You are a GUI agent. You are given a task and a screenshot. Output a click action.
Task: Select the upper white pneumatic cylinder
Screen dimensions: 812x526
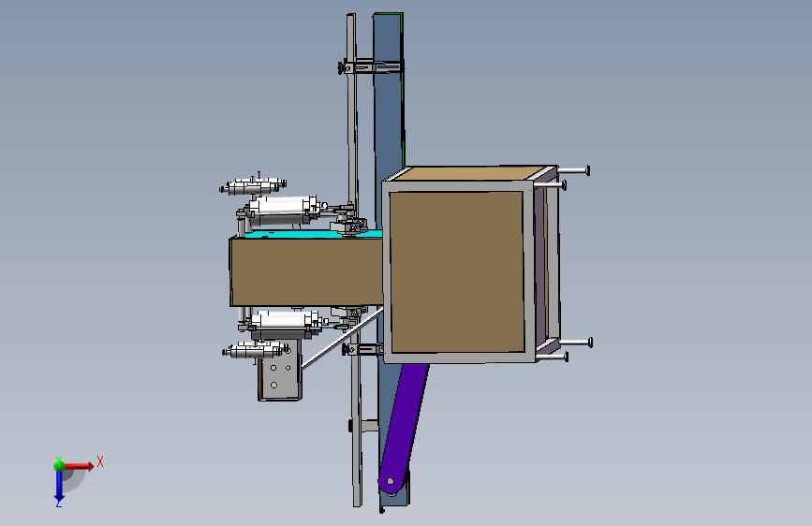[x=282, y=207]
